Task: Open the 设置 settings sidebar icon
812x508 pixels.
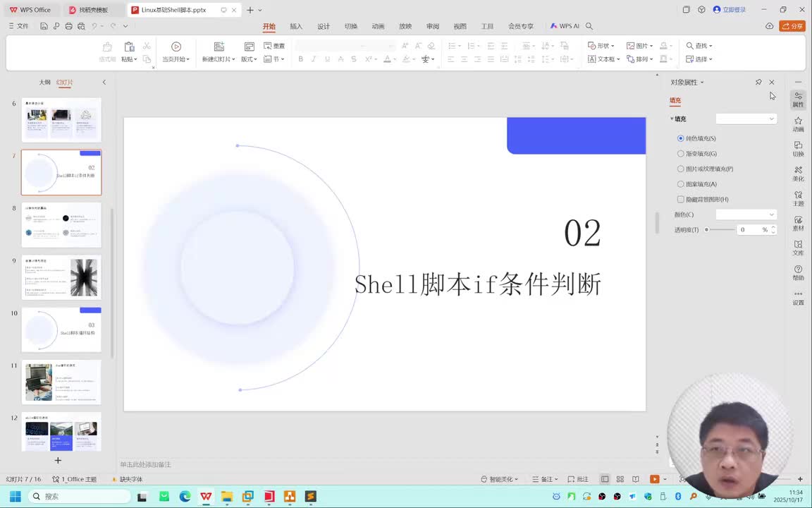Action: click(x=798, y=298)
